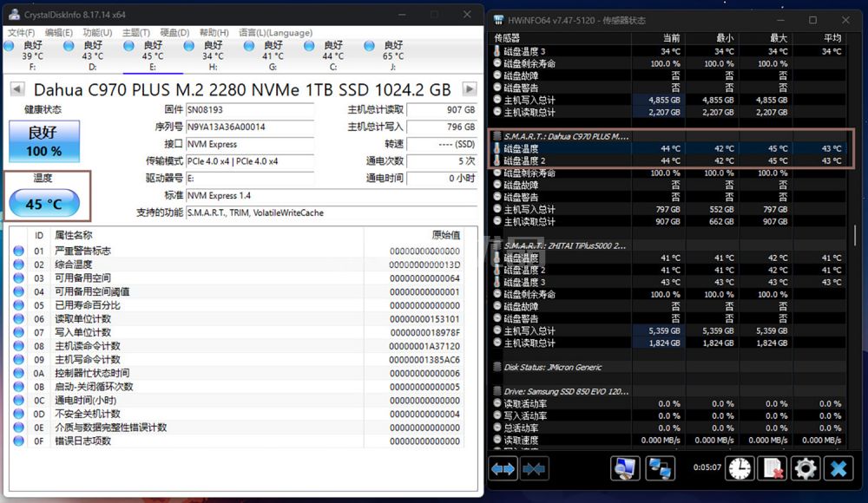868x503 pixels.
Task: Open the 语言(L)(Language) menu
Action: coord(276,33)
